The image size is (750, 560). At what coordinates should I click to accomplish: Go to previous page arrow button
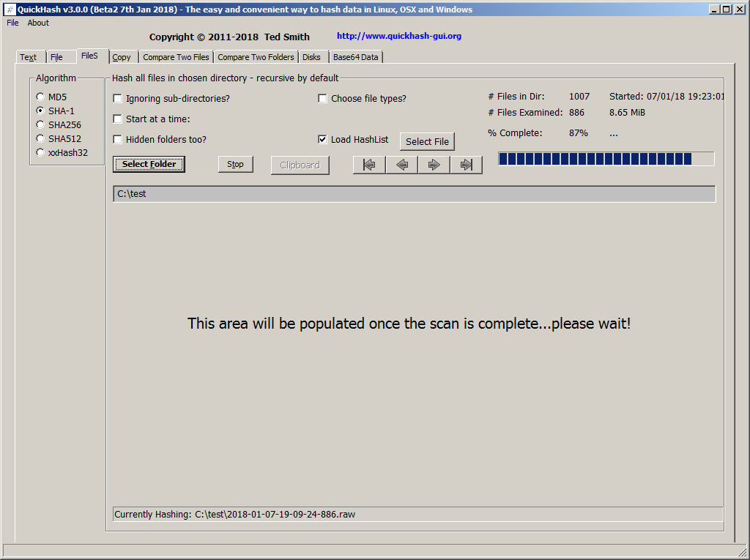[x=401, y=165]
